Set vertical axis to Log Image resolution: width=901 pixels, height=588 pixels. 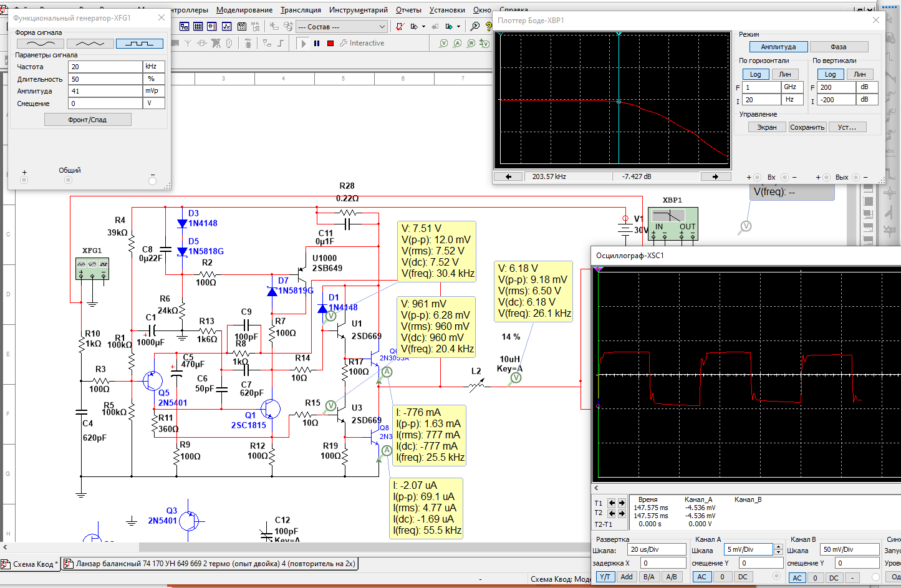point(831,74)
